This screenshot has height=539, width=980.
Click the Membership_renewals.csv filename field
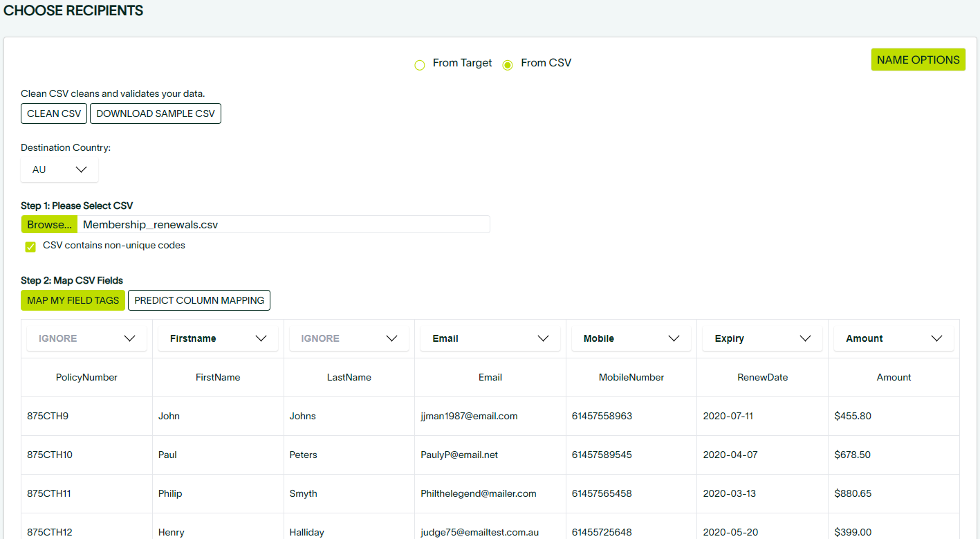(x=284, y=225)
